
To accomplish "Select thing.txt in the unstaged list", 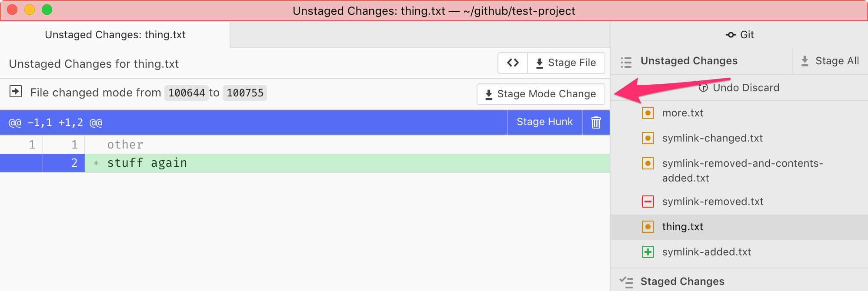I will [682, 227].
